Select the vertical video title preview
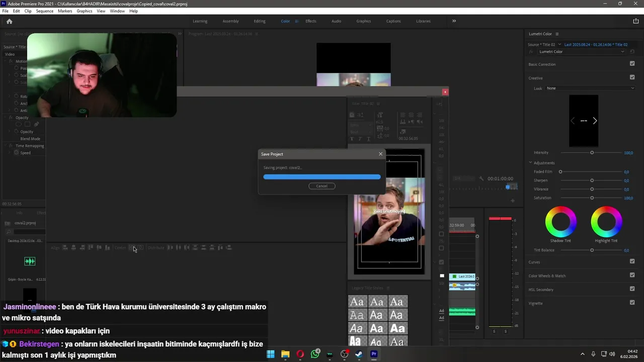Image resolution: width=644 pixels, height=362 pixels. 389,212
